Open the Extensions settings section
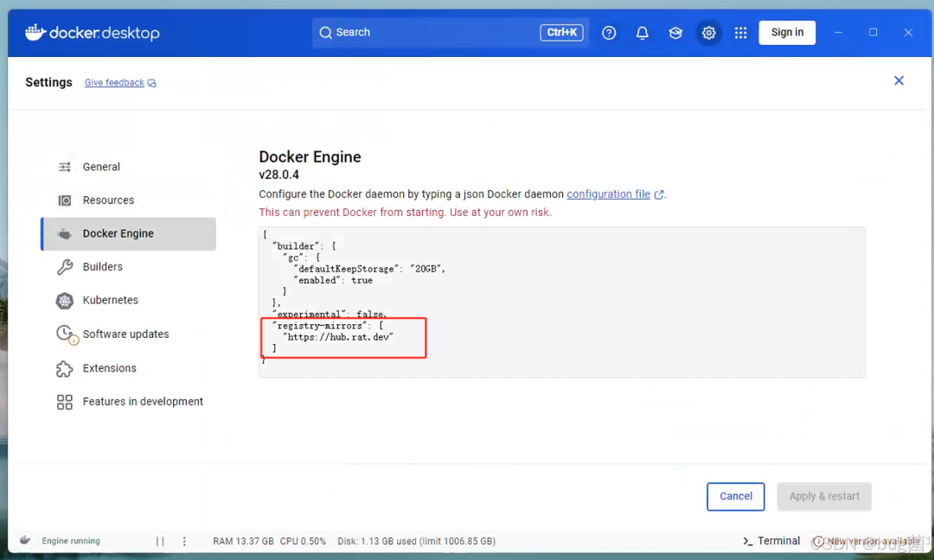The width and height of the screenshot is (934, 560). (x=128, y=368)
